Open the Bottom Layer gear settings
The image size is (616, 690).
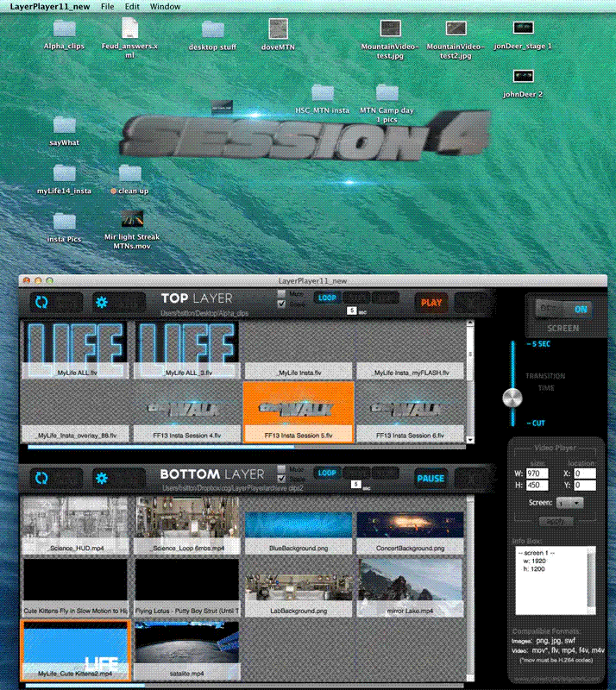[102, 479]
